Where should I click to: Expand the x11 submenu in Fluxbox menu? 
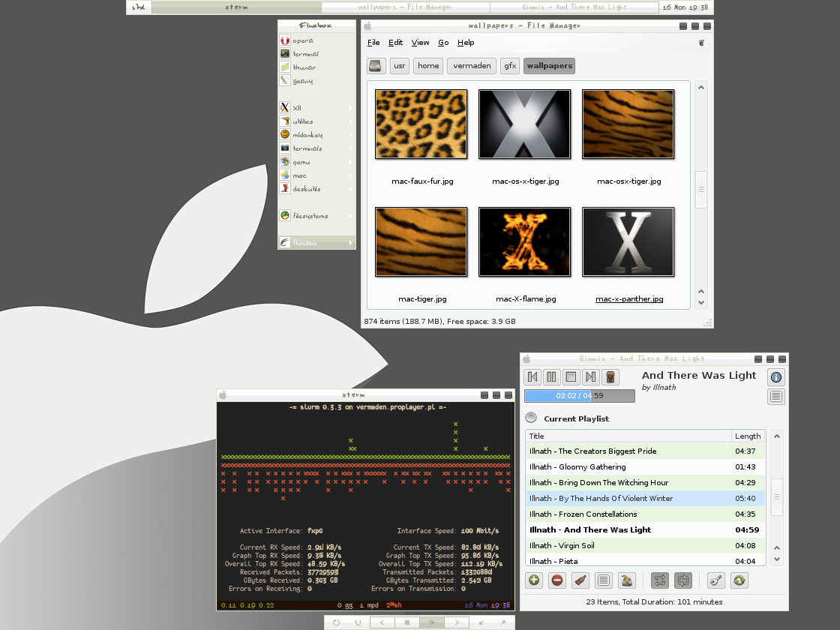[316, 108]
